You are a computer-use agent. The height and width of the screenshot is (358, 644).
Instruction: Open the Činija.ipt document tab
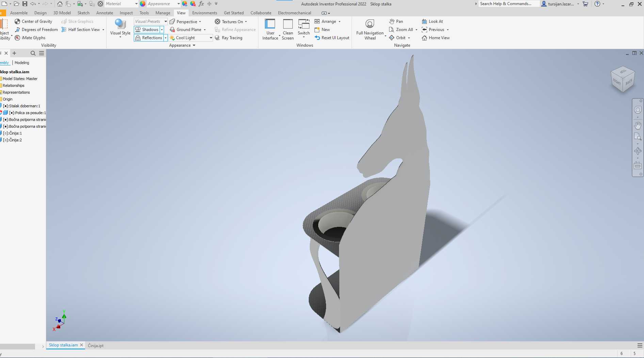(x=96, y=345)
